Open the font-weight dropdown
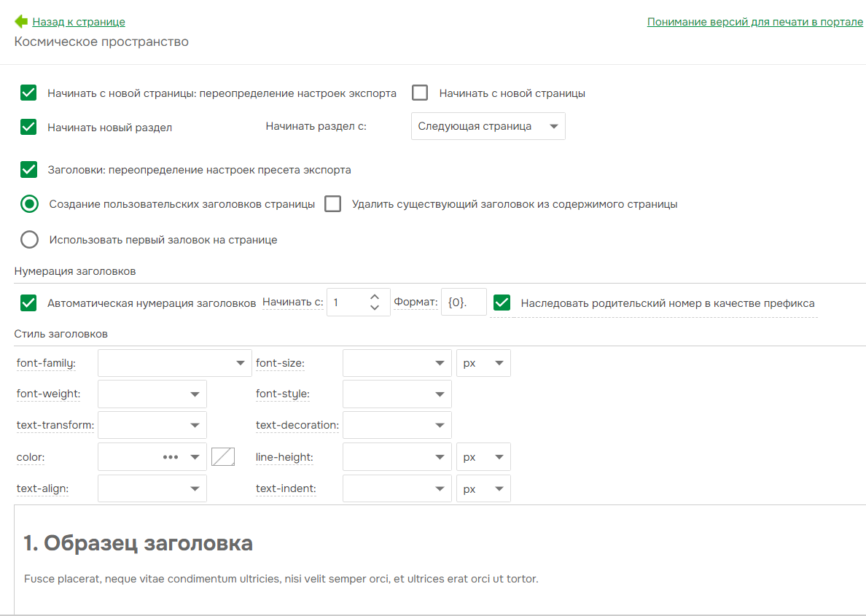This screenshot has width=866, height=616. (x=152, y=394)
